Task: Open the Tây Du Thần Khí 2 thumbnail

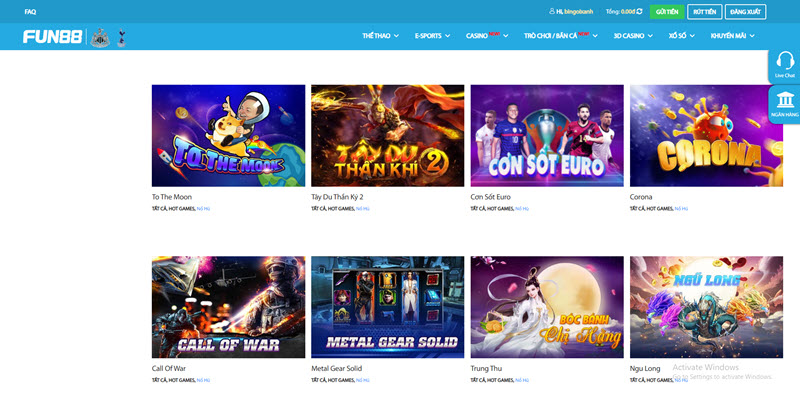Action: (x=388, y=136)
